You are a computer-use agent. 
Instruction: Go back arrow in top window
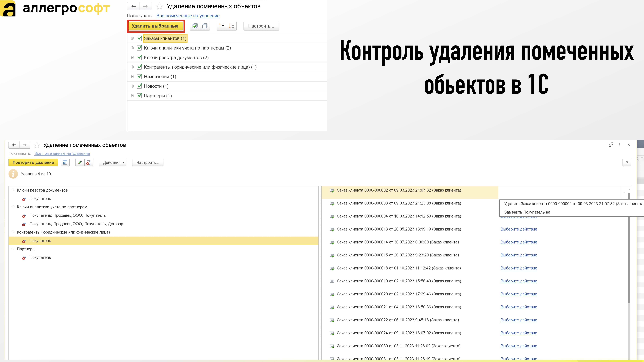tap(133, 6)
